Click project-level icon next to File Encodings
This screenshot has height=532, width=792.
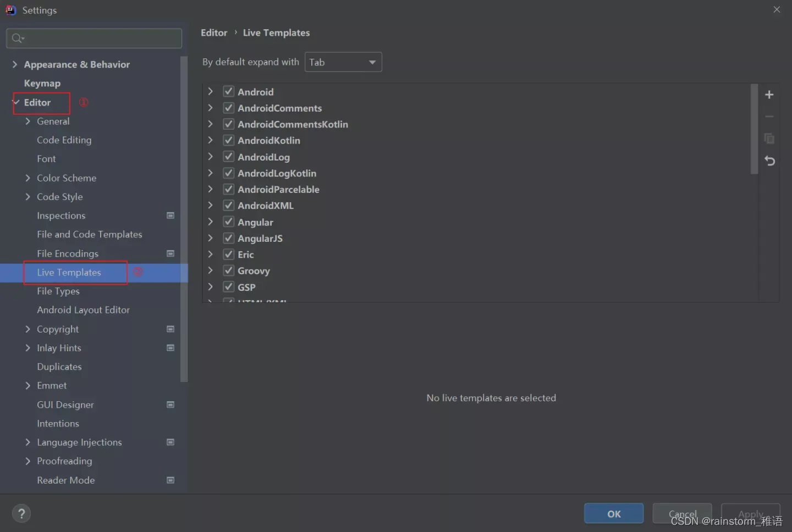tap(170, 253)
